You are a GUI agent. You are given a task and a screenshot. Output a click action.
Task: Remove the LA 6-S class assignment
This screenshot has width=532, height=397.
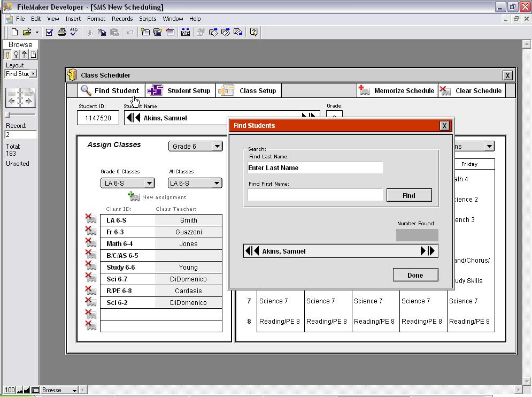[90, 219]
